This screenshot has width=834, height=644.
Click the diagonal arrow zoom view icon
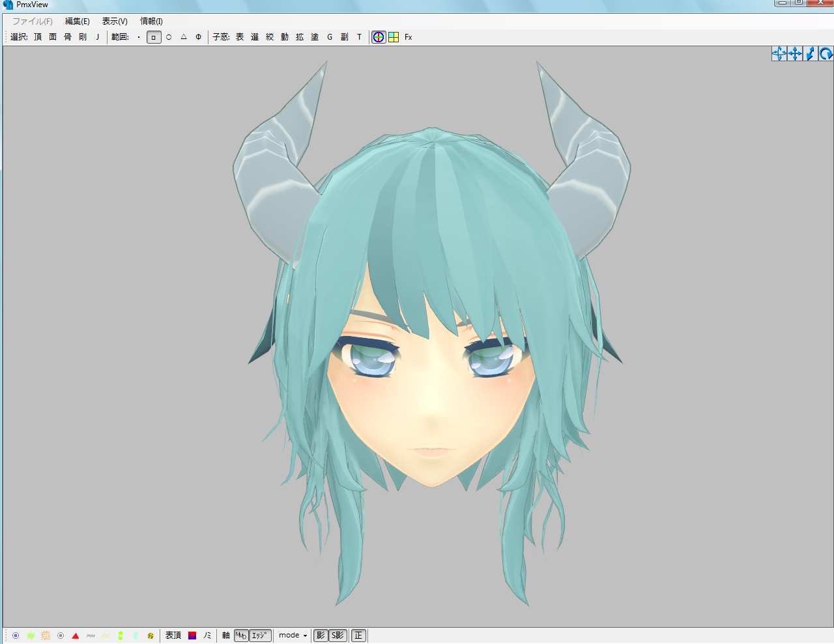click(x=811, y=53)
